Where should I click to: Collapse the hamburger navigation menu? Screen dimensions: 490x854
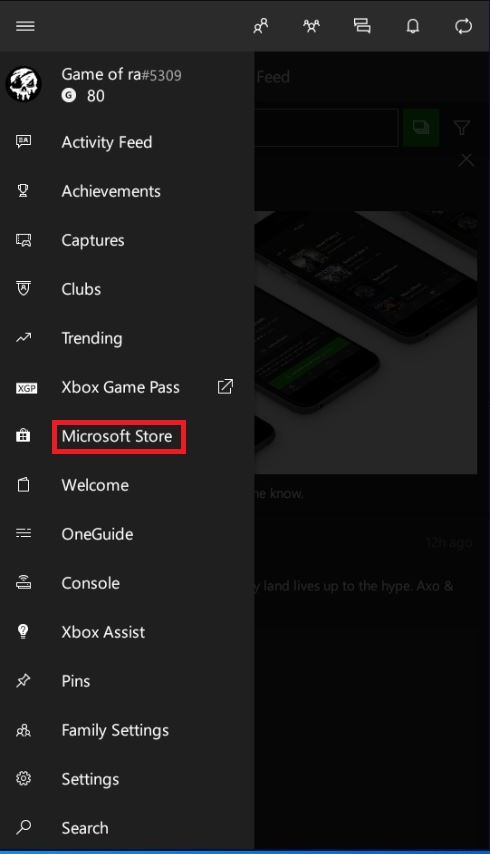pos(25,26)
